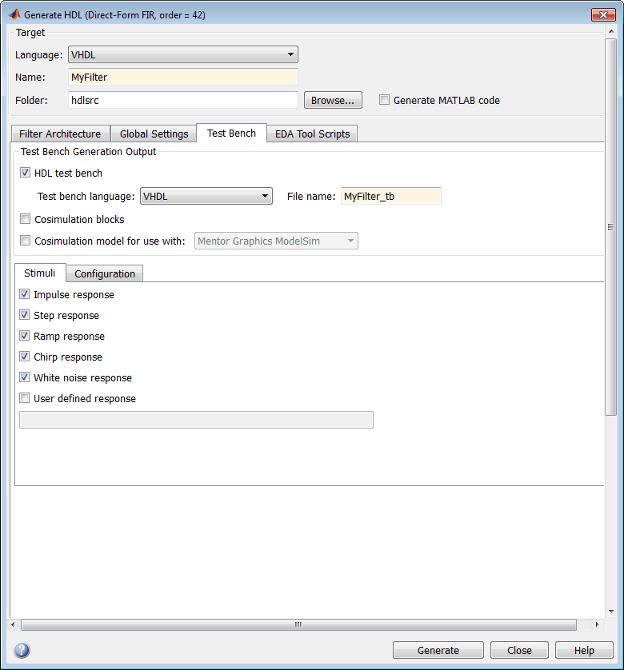This screenshot has height=670, width=624.
Task: Click the MATLAB logo in title bar
Action: [x=15, y=15]
